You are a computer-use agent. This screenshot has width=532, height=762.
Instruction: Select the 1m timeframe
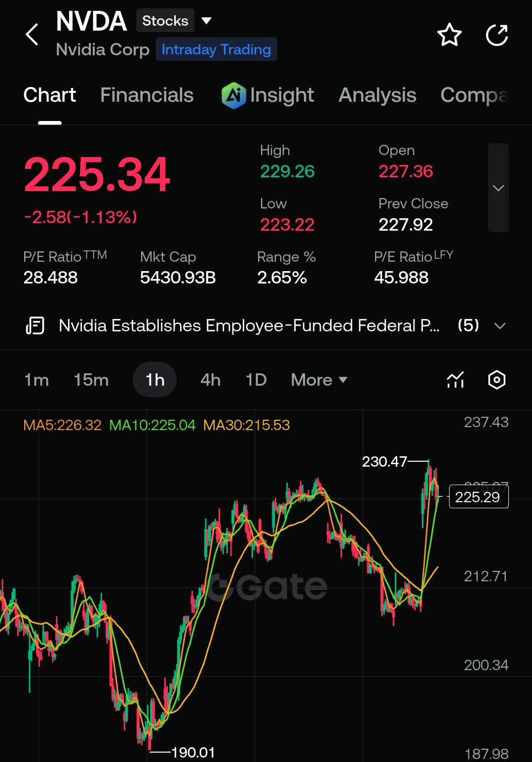[37, 380]
